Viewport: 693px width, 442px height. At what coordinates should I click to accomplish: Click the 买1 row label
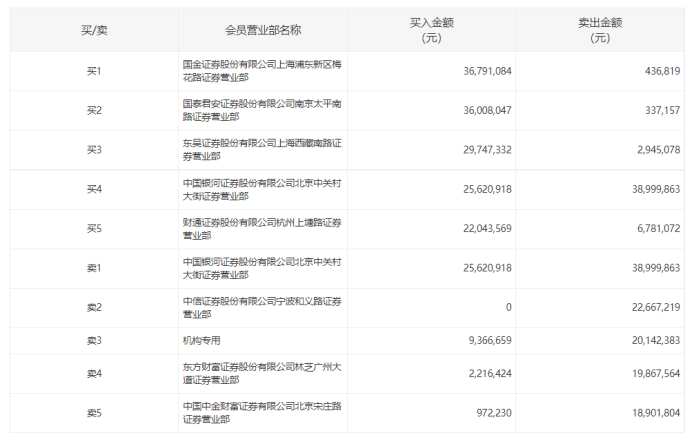pyautogui.click(x=94, y=71)
